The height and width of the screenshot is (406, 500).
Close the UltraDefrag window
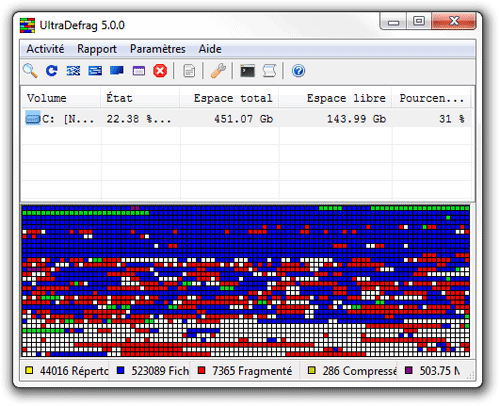(x=454, y=22)
